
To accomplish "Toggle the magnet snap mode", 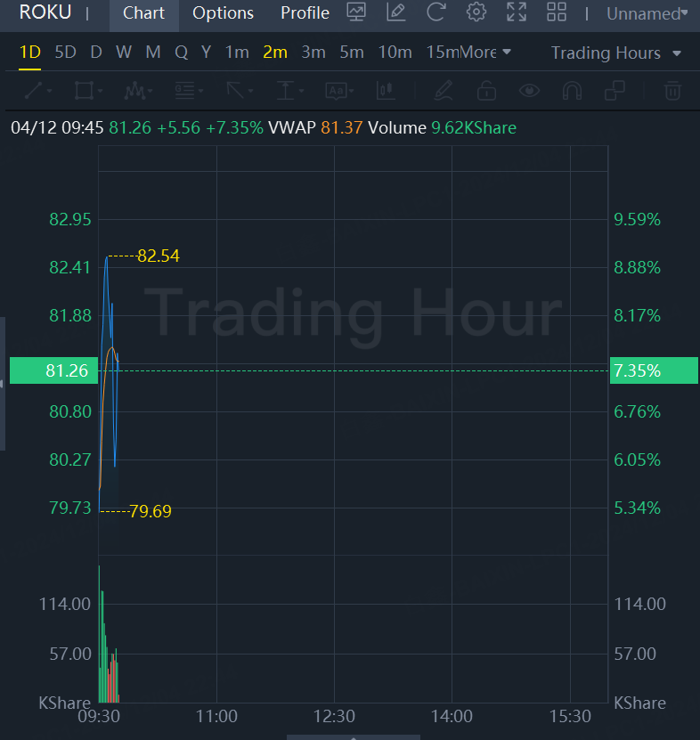I will click(573, 91).
